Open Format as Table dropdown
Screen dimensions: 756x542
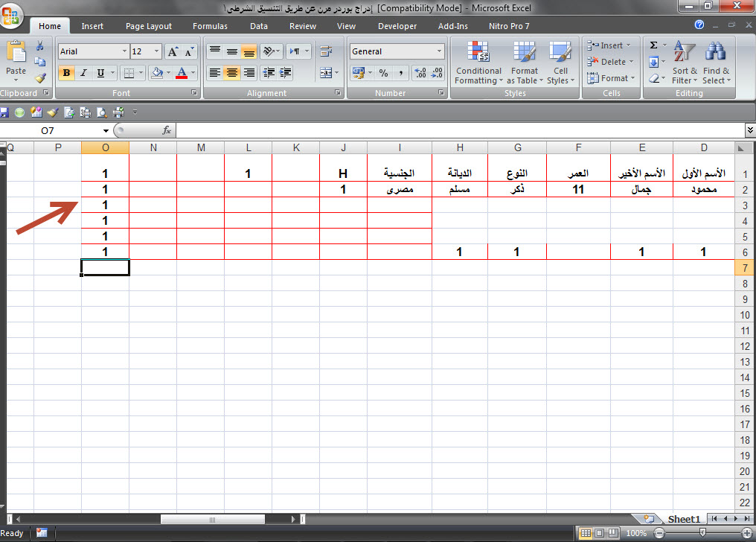(525, 63)
